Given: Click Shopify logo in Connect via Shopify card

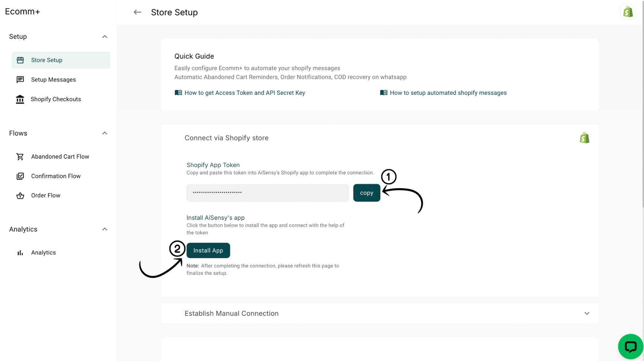Looking at the screenshot, I should coord(584,138).
